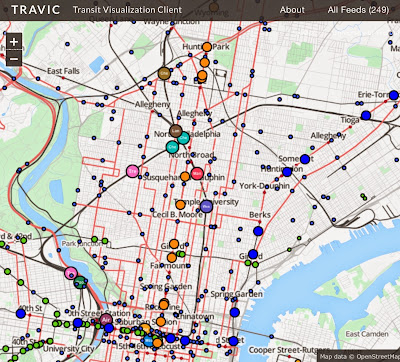Image resolution: width=400 pixels, height=362 pixels.
Task: Select the maroon Air train marker
Action: (106, 320)
